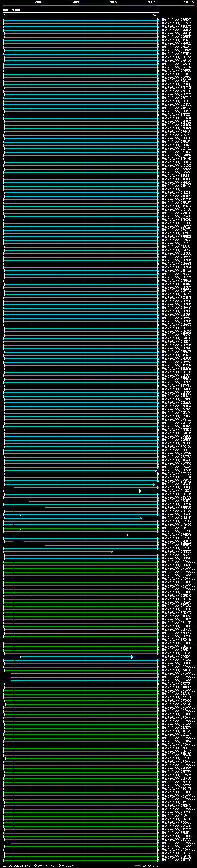Click the hit label UniRef100_Q96552
The width and height of the screenshot is (197, 868).
[x=177, y=37]
